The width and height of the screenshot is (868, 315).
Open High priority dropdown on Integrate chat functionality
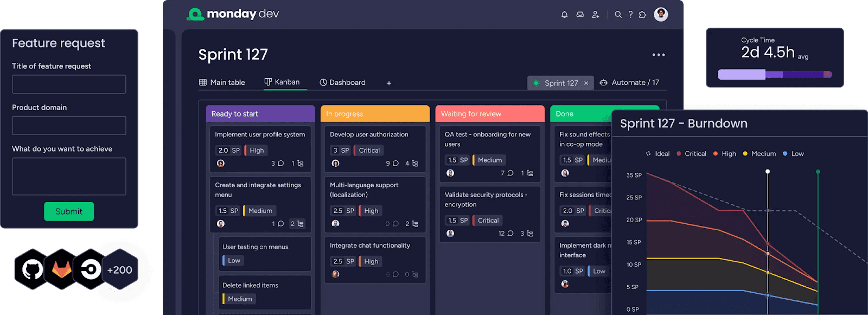tap(370, 261)
